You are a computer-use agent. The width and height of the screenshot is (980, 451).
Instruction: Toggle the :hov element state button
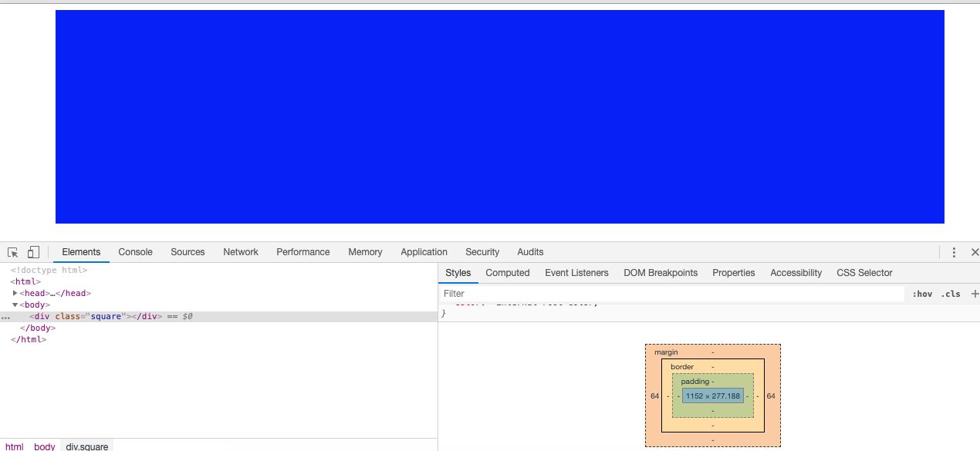coord(922,294)
